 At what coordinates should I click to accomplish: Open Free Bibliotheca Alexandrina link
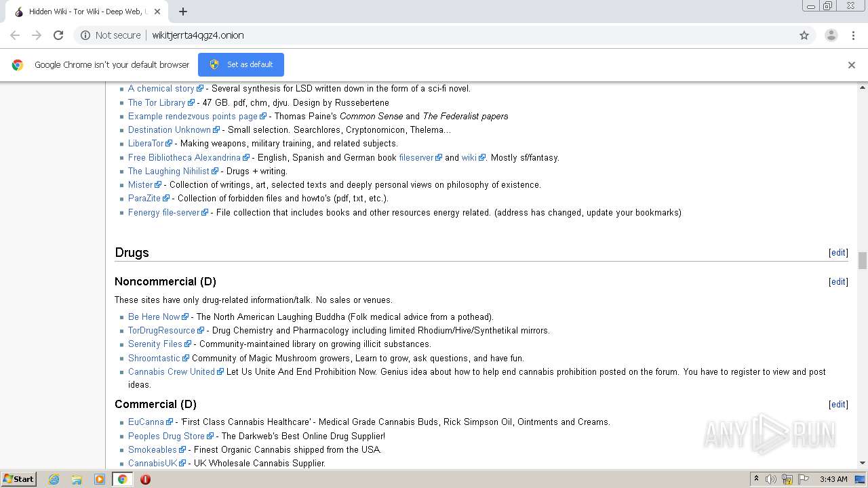pyautogui.click(x=184, y=157)
